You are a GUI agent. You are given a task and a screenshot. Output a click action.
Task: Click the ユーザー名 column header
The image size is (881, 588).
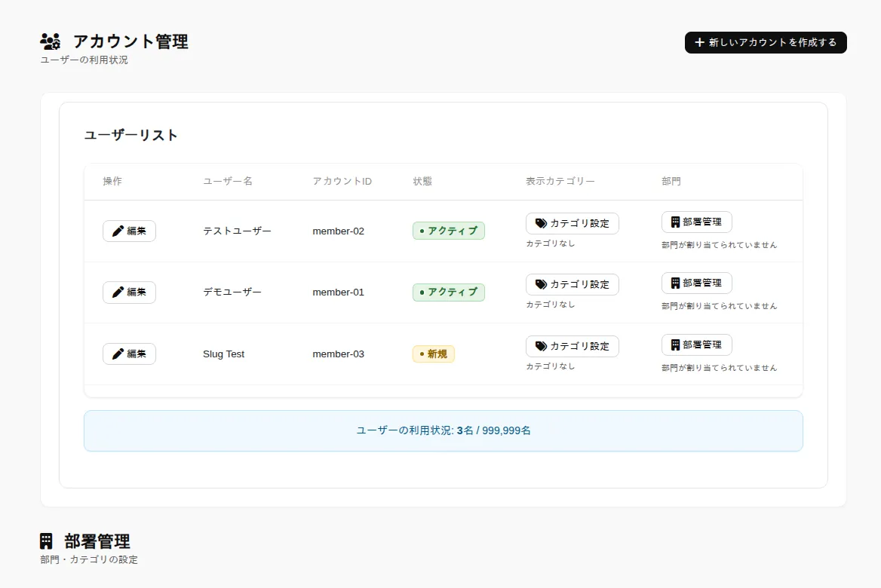228,182
